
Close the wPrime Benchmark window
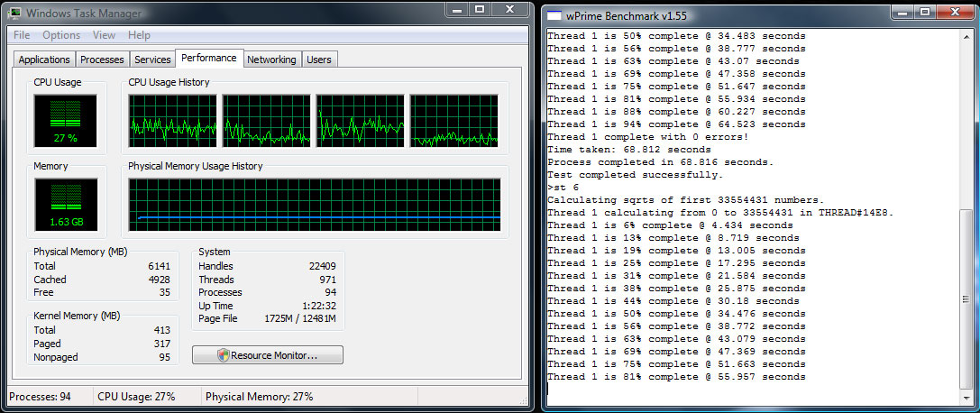click(955, 11)
